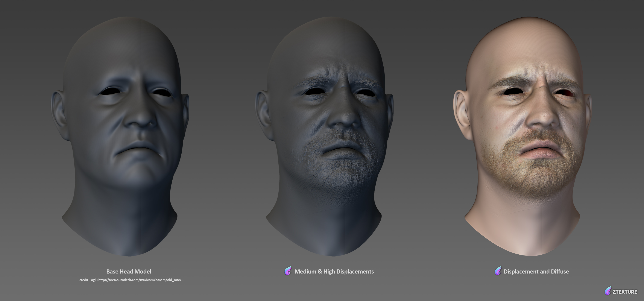The height and width of the screenshot is (301, 644).
Task: Click the ZTexture icon beside Displacement and Diffuse
Action: pos(498,271)
